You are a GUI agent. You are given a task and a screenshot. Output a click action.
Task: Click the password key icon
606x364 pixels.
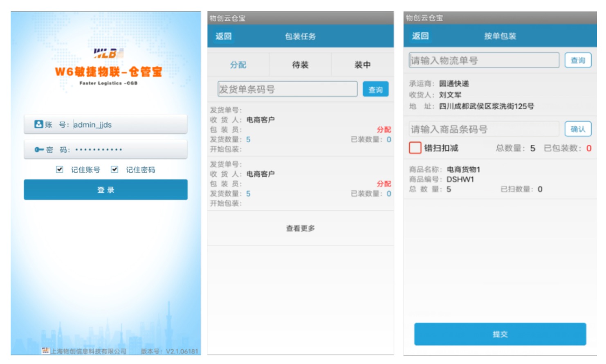39,150
